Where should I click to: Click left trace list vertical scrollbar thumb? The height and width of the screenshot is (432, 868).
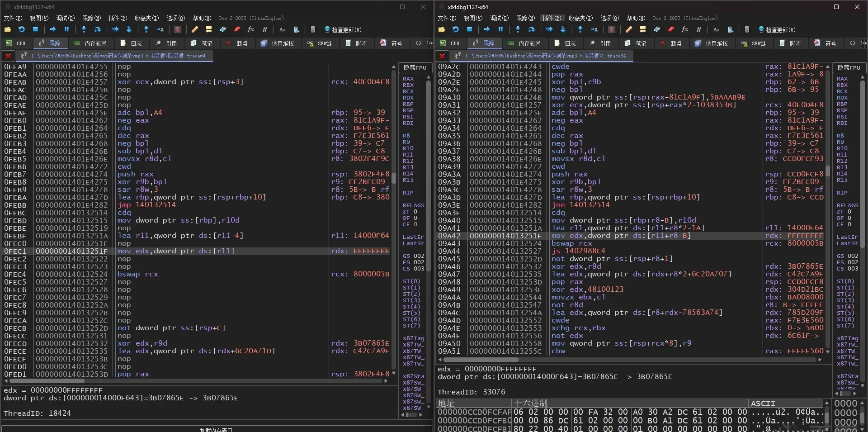[394, 178]
